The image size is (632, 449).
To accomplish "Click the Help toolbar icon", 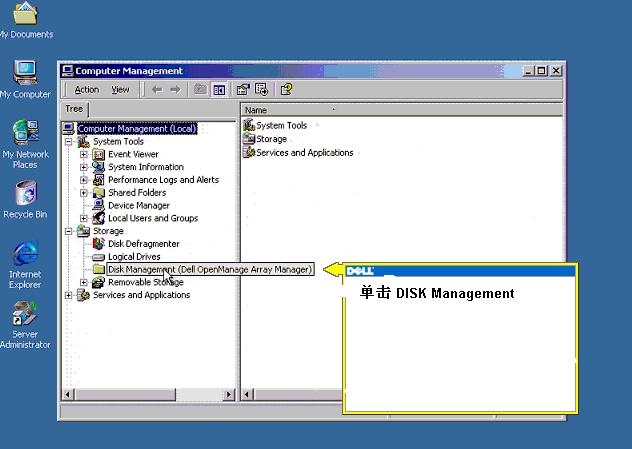I will click(x=286, y=89).
